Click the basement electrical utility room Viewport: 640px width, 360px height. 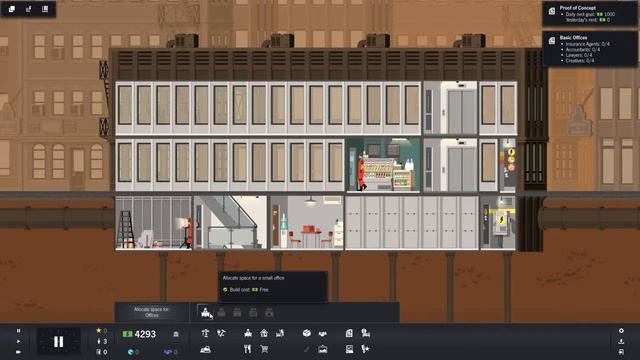coord(498,222)
